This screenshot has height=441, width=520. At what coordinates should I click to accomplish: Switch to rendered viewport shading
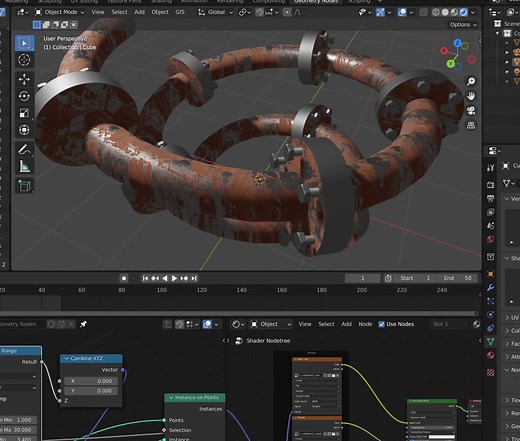(x=464, y=12)
